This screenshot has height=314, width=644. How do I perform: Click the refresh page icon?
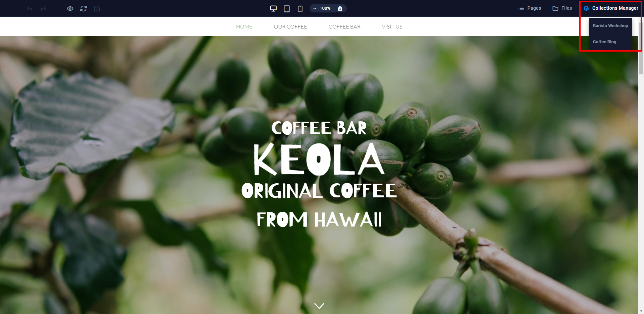coord(84,8)
